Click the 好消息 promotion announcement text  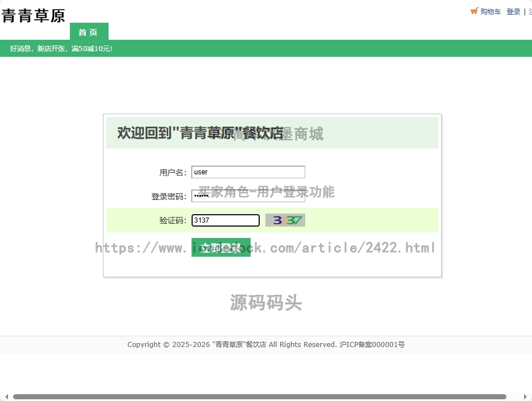[61, 48]
